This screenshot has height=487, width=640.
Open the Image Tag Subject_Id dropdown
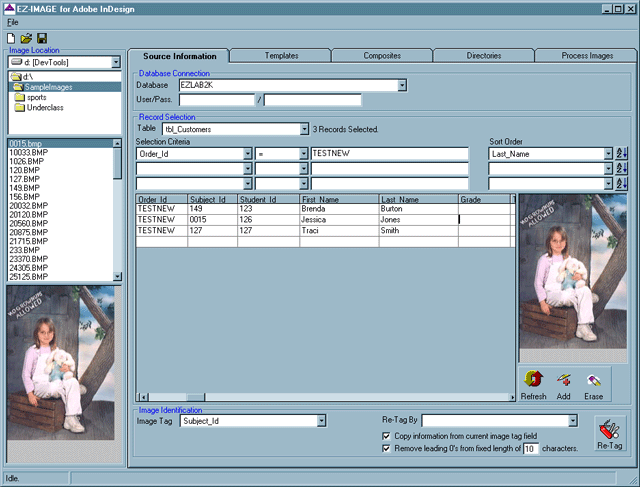pyautogui.click(x=321, y=420)
